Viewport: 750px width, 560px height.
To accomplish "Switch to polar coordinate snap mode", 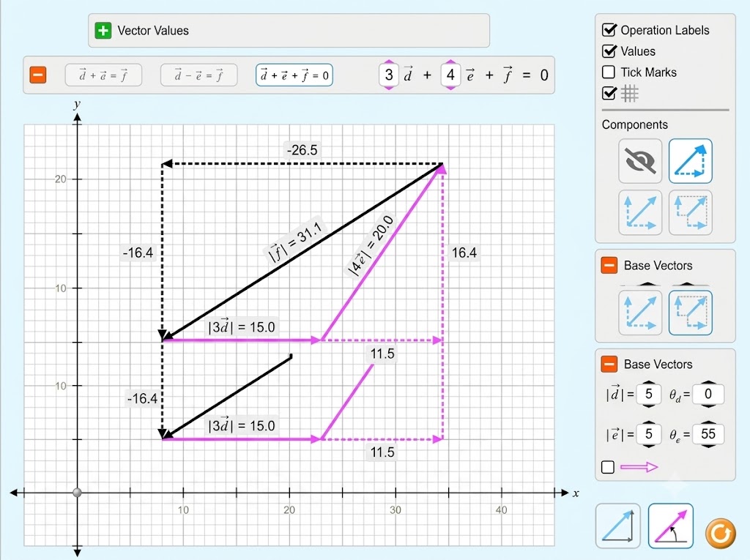I will 671,526.
